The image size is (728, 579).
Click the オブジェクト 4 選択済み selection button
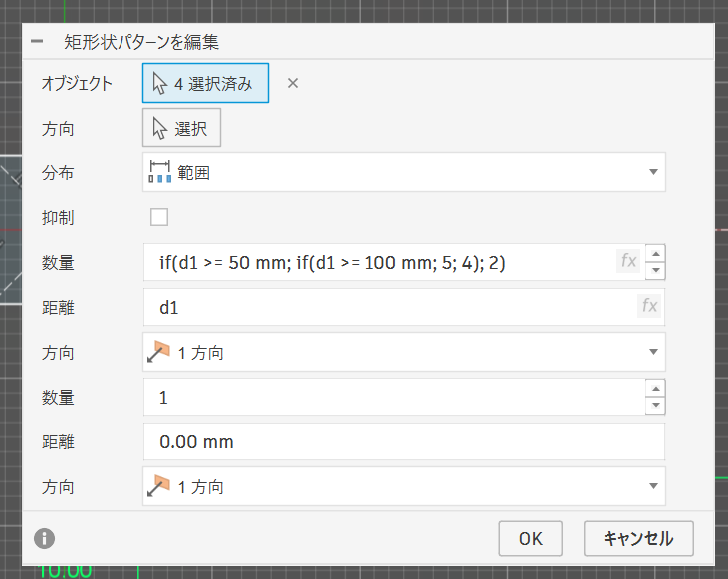(205, 83)
